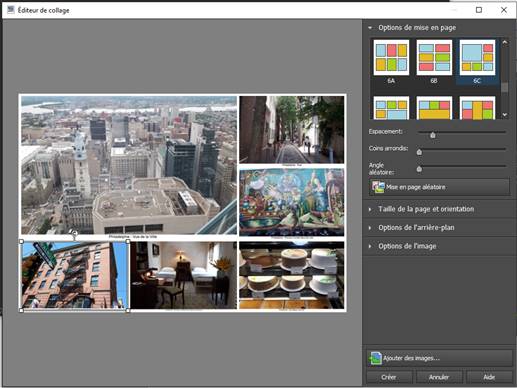Adjust the Espacement slider handle
Viewport: 517px width, 388px height.
(433, 135)
